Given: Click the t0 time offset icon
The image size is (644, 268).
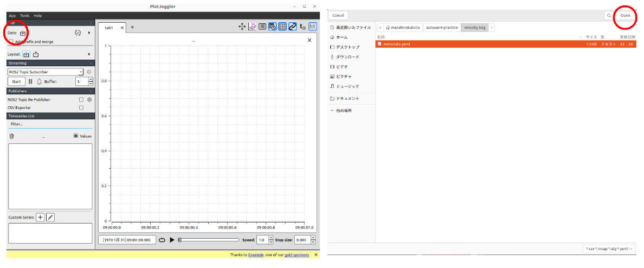Looking at the screenshot, I should (x=302, y=27).
